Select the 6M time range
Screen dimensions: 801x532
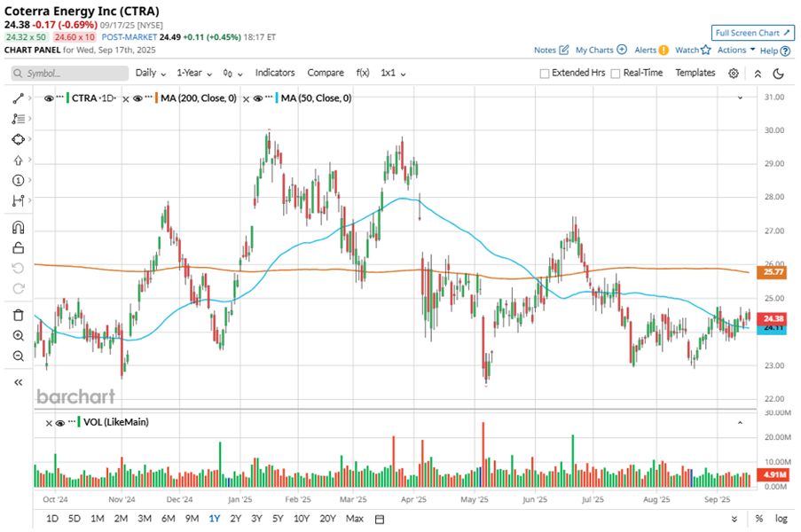168,519
